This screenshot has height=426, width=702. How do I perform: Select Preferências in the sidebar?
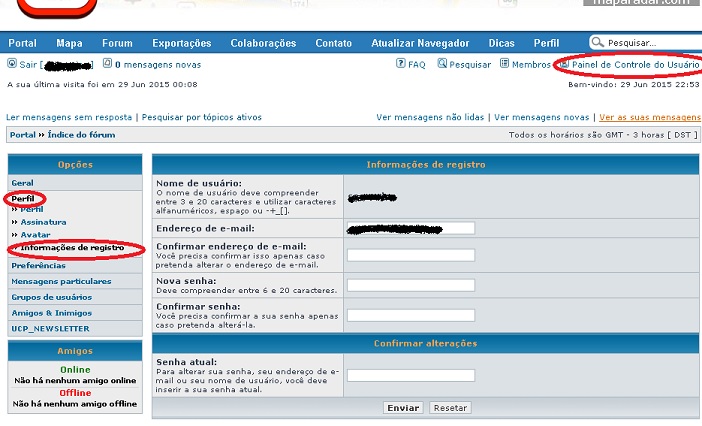coord(39,266)
